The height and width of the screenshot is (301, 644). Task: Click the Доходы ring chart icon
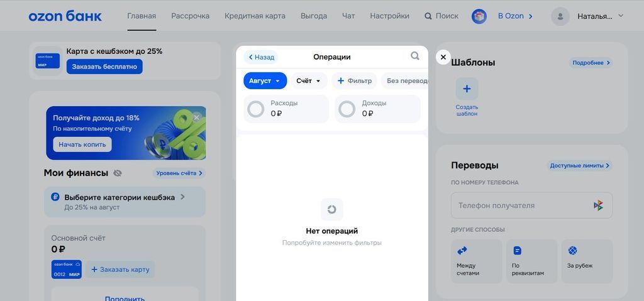coord(347,109)
